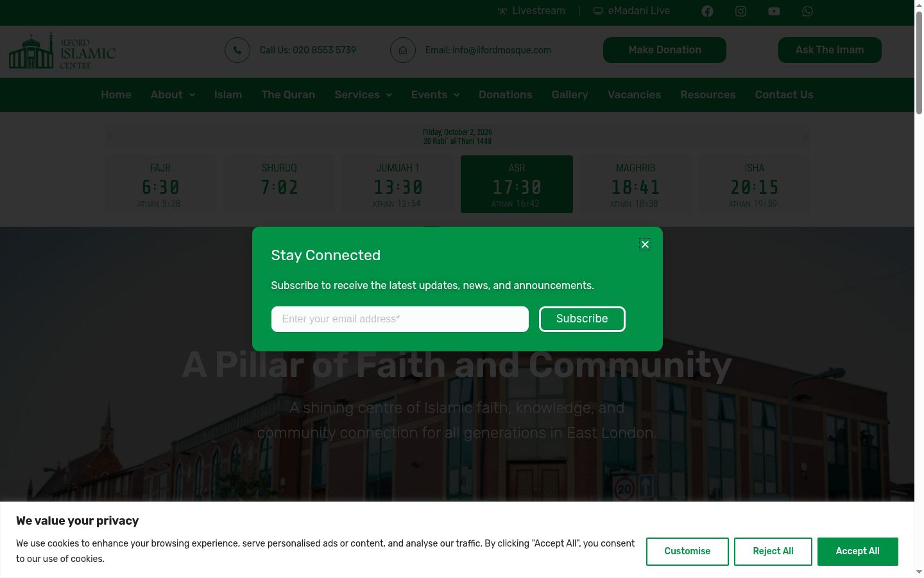Open the WhatsApp icon
This screenshot has height=578, width=924.
807,11
